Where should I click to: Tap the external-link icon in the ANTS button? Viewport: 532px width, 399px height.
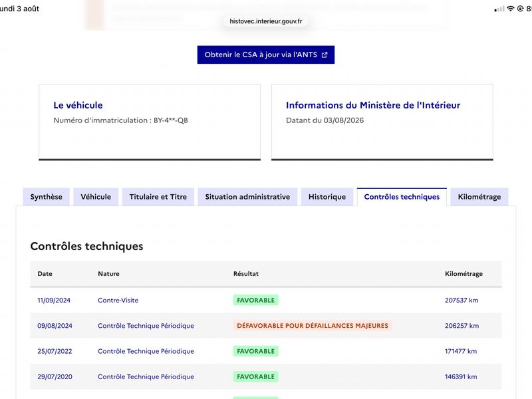click(325, 55)
